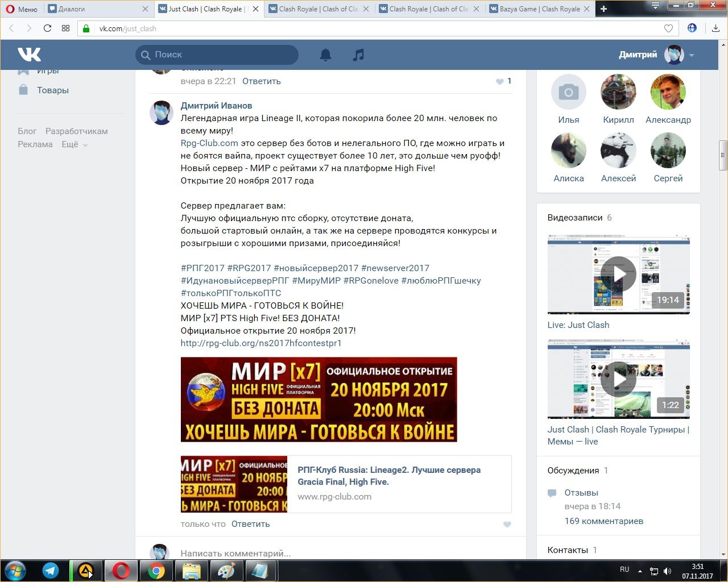The image size is (728, 582).
Task: Click Дмитрий Иванов's comment avatar
Action: 161,113
